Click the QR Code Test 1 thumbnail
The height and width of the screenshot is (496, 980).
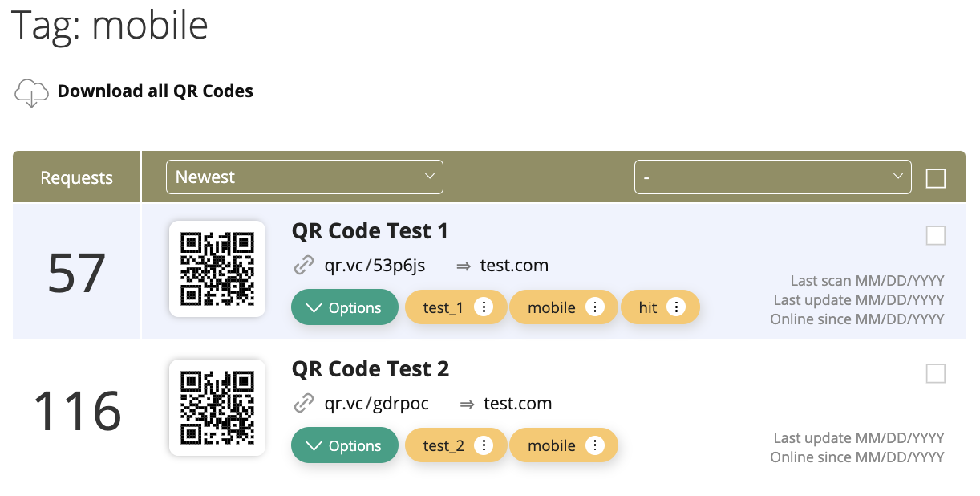217,269
